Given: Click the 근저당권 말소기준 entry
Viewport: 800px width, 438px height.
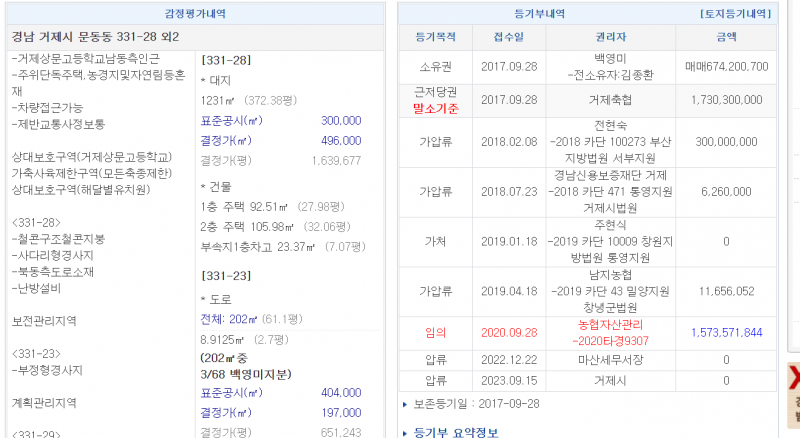Looking at the screenshot, I should tap(435, 100).
